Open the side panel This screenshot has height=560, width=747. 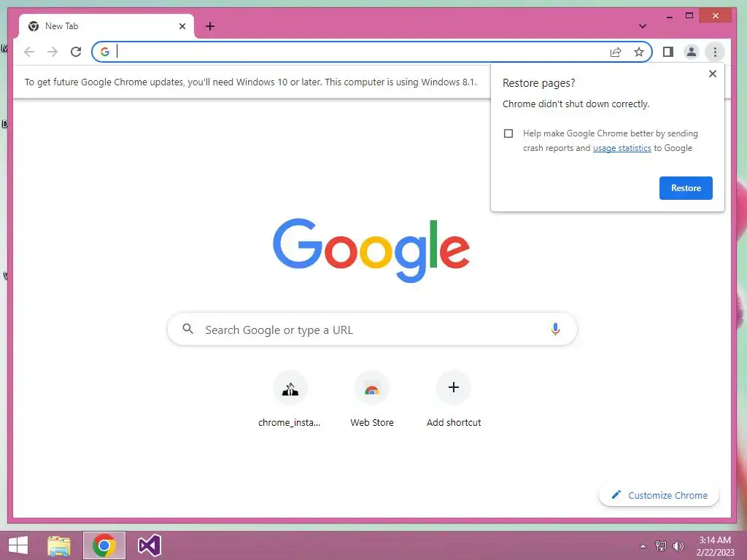[668, 52]
